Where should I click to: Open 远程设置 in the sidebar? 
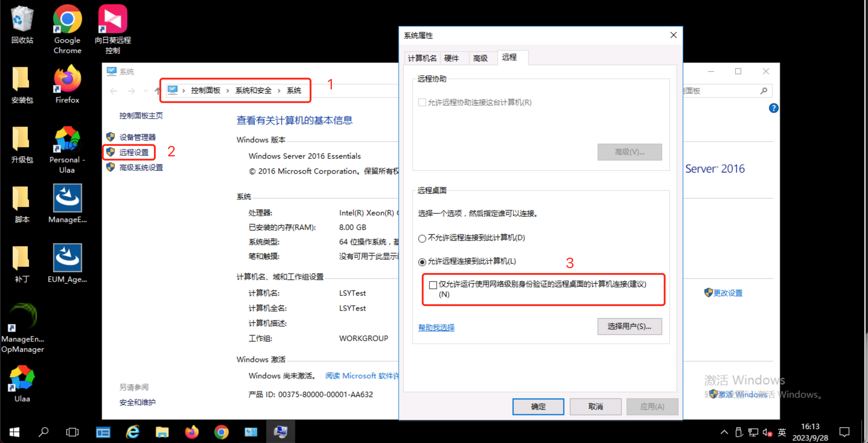[x=134, y=153]
